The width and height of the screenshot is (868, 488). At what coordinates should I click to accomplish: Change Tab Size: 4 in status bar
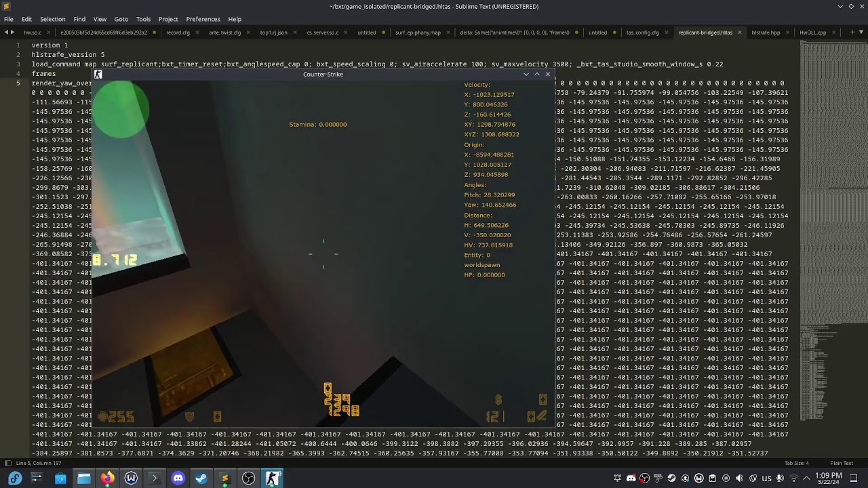(796, 463)
